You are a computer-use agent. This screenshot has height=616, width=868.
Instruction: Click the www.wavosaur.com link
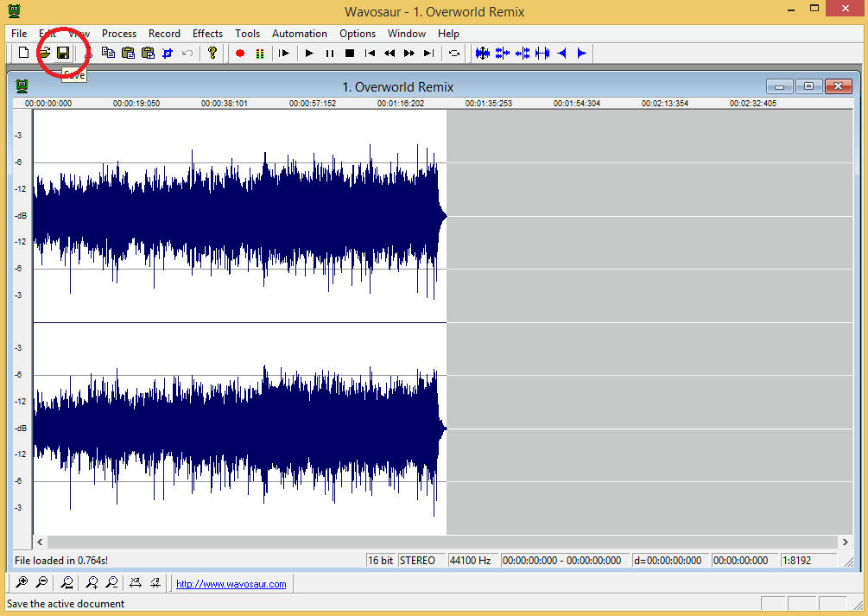231,584
